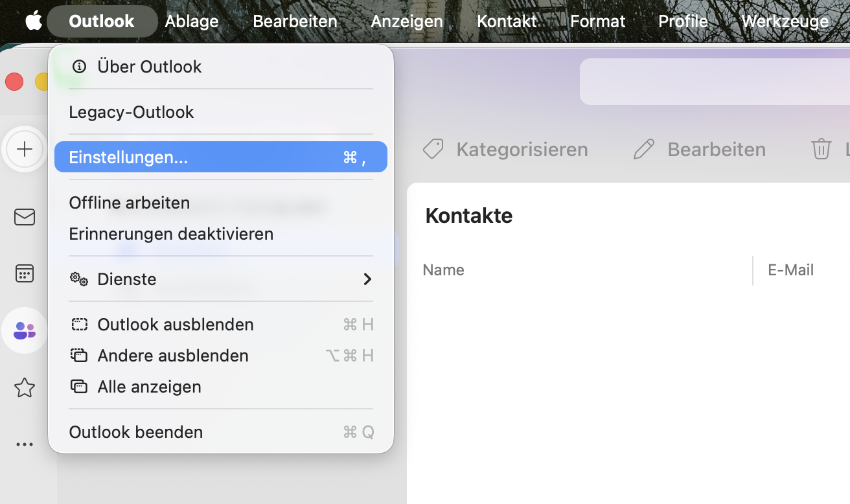This screenshot has width=850, height=504.
Task: Select the People contacts icon
Action: (x=25, y=330)
